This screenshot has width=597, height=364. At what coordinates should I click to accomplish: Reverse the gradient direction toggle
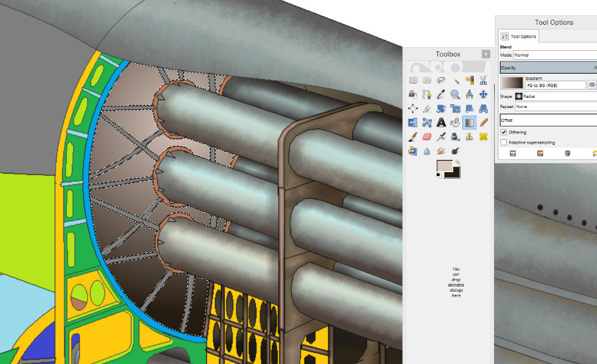592,84
